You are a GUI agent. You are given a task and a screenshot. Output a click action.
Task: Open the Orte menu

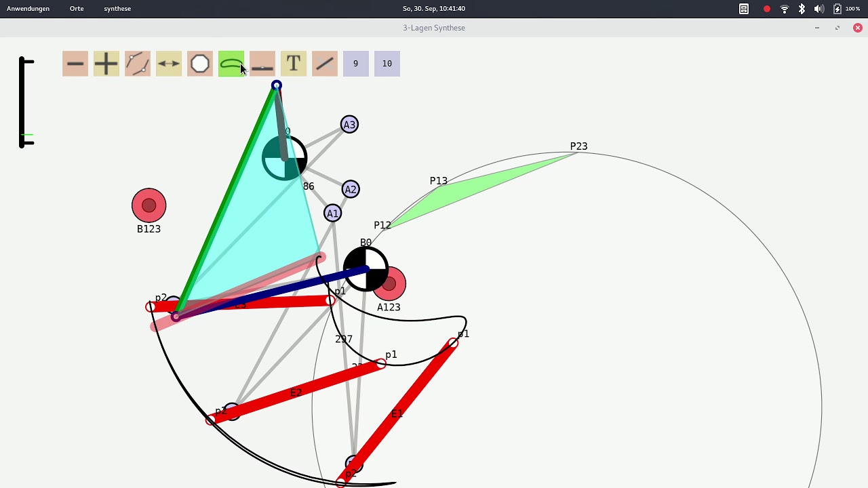pos(77,9)
